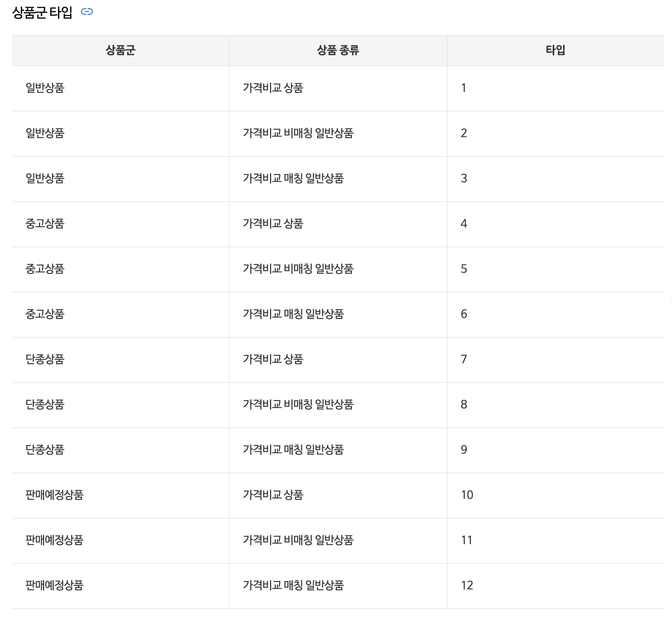672x619 pixels.
Task: Click the type value 8 cell
Action: tap(555, 405)
